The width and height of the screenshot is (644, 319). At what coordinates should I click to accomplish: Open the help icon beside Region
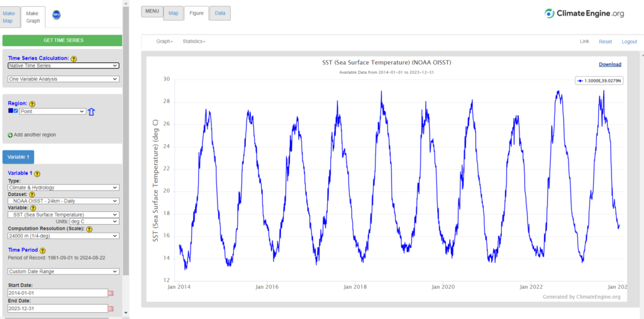(x=32, y=104)
